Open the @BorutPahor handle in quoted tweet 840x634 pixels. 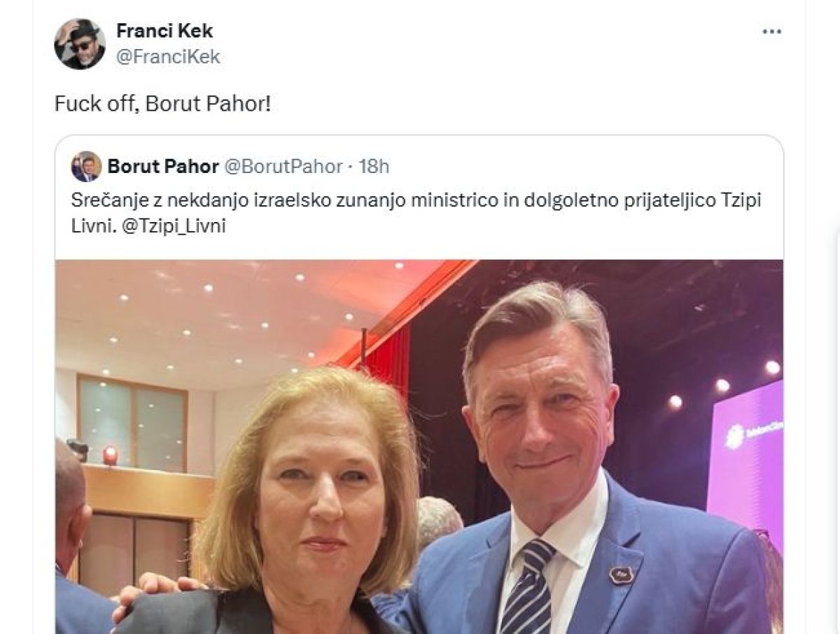click(x=283, y=167)
